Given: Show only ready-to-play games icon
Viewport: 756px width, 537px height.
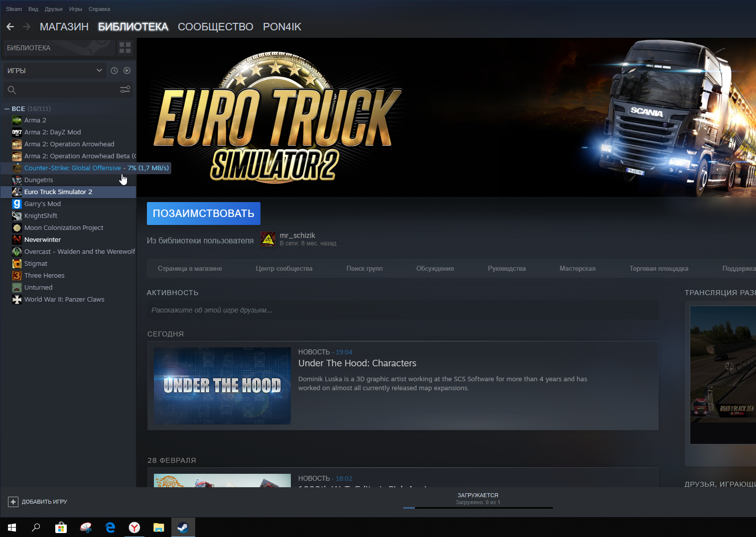Looking at the screenshot, I should 127,71.
